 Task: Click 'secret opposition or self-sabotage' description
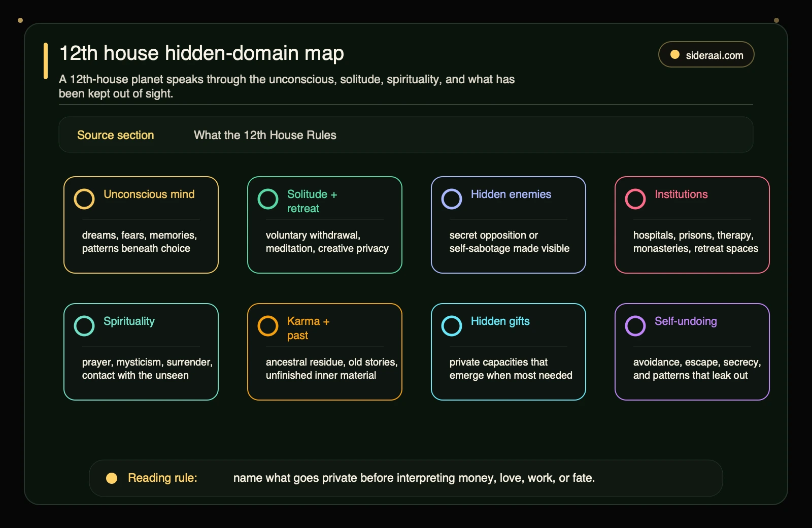pos(510,242)
